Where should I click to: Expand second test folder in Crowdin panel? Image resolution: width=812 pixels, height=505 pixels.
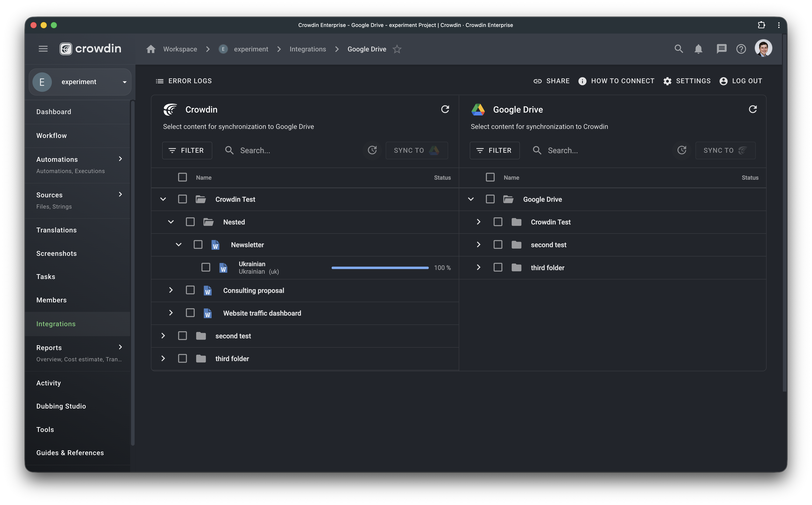coord(163,336)
